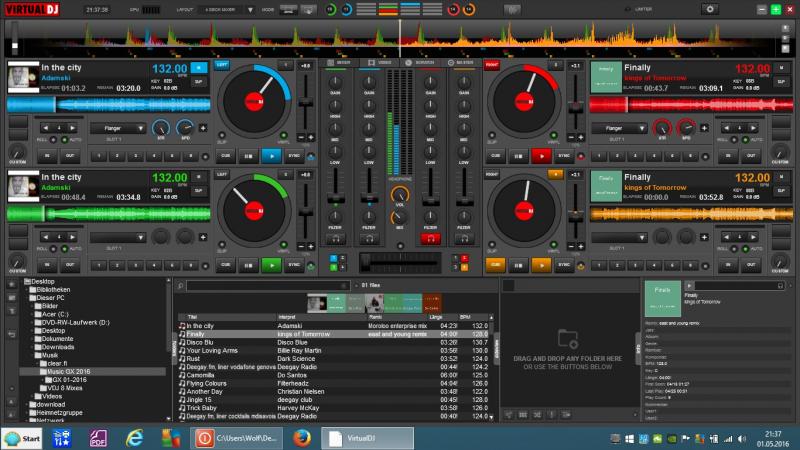Open the settings gear in the top bar

coord(710,9)
